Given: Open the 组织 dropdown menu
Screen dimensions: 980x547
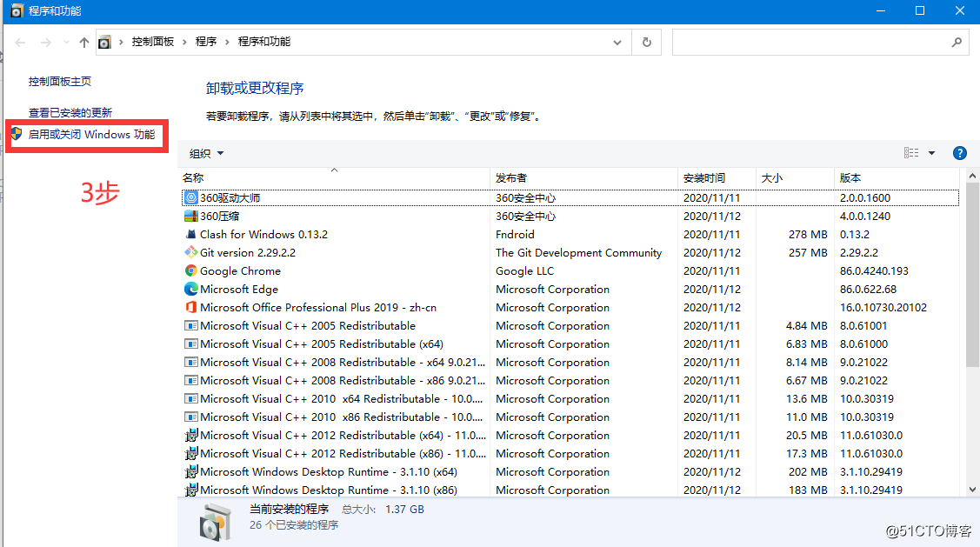Looking at the screenshot, I should pos(206,153).
